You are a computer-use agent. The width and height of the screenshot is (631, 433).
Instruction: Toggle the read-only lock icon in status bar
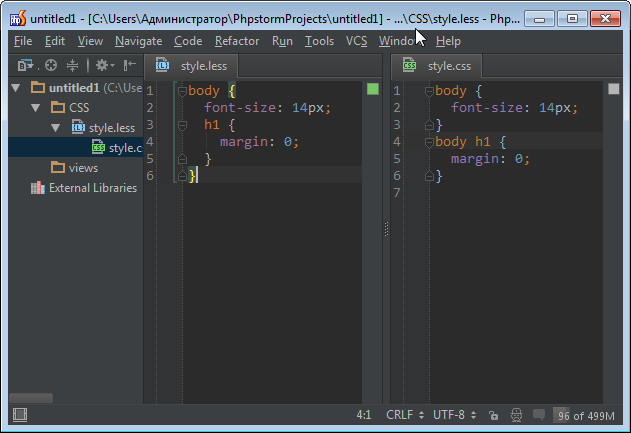(x=493, y=415)
